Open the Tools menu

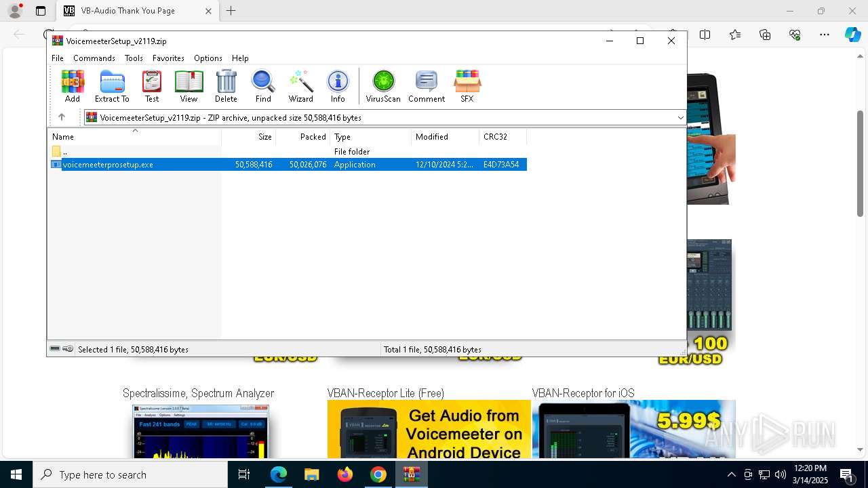[134, 58]
